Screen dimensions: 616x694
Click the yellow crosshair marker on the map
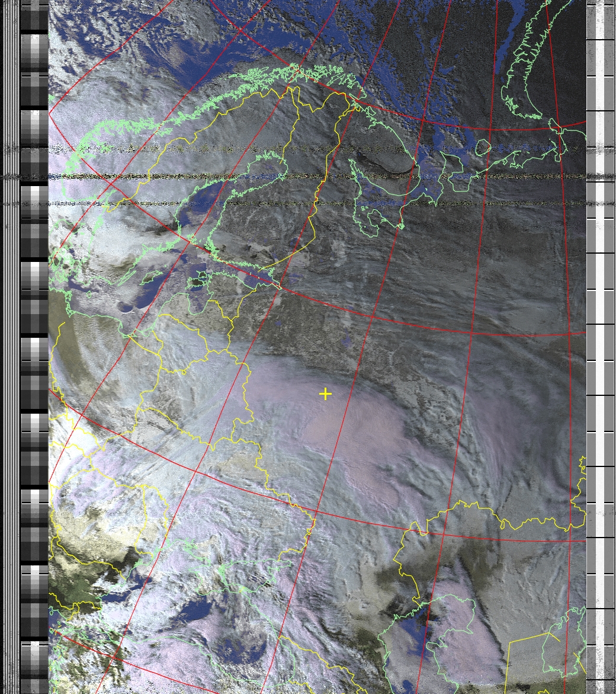point(325,394)
